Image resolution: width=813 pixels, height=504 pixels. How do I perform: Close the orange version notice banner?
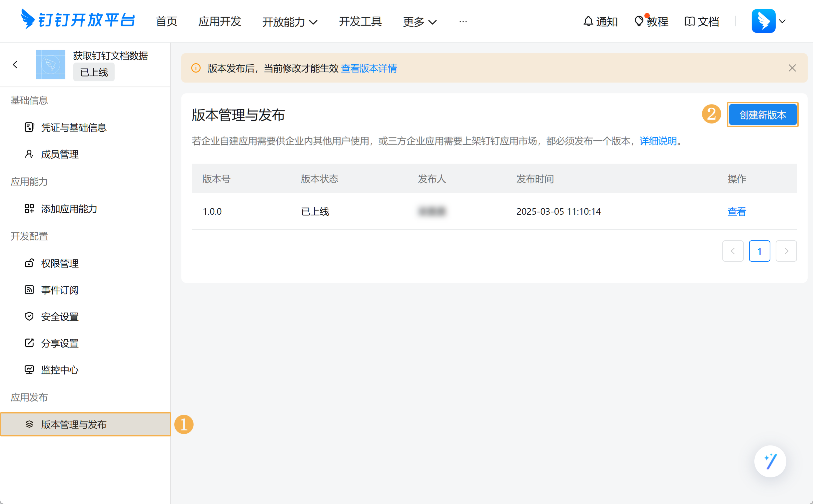click(x=792, y=68)
